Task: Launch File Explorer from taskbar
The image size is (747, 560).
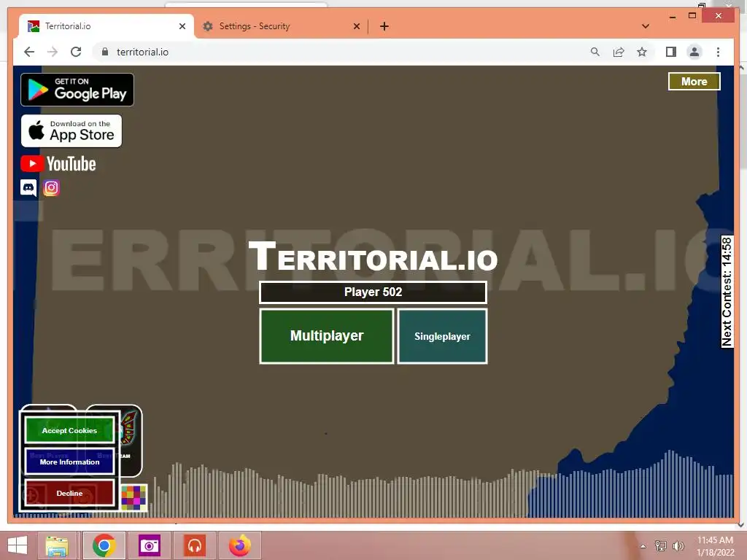Action: click(x=57, y=545)
